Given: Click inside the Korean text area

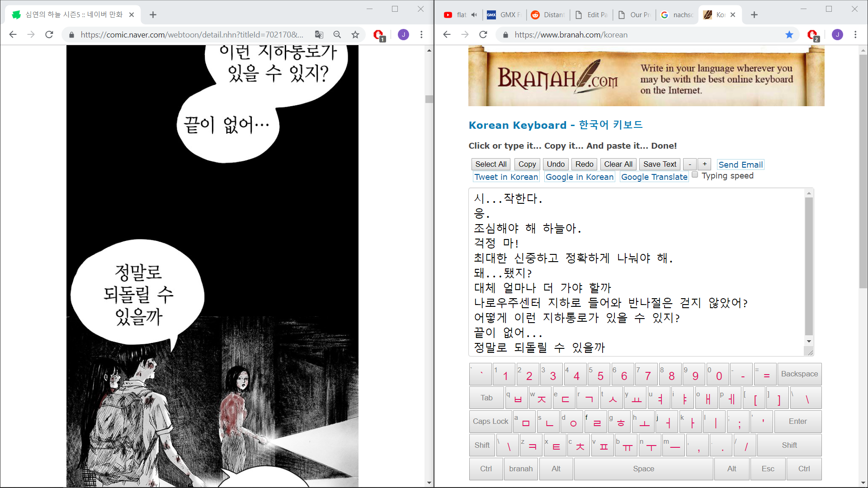Looking at the screenshot, I should point(637,272).
